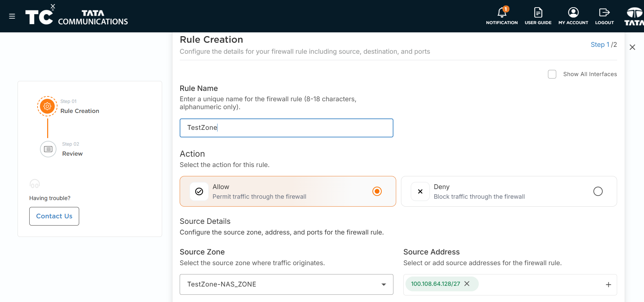
Task: Click the 'Having trouble?' text
Action: pos(50,198)
